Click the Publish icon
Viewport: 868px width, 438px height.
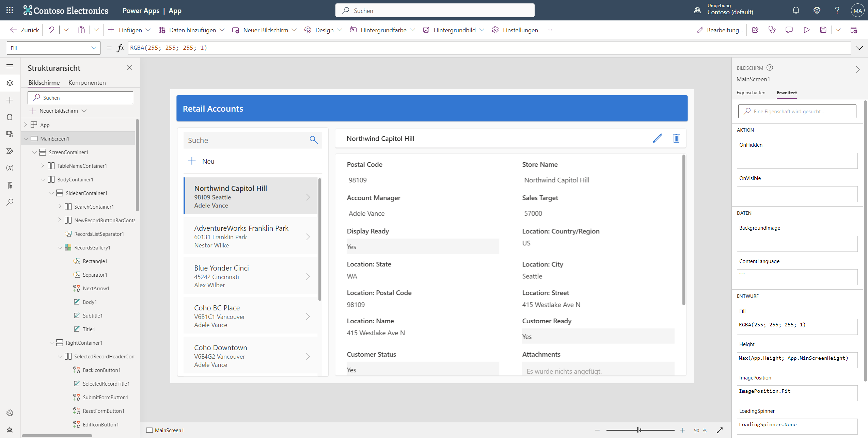(854, 30)
